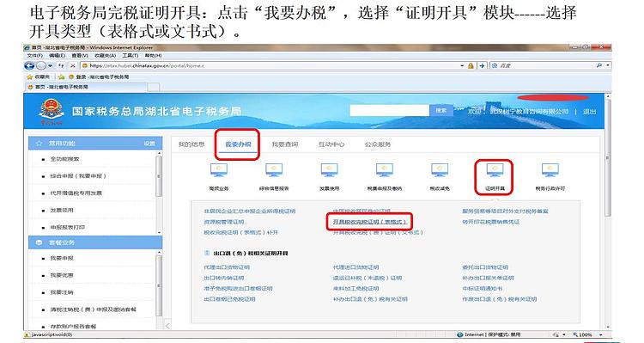Image resolution: width=644 pixels, height=343 pixels.
Task: Click the site search input field
Action: pos(389,111)
